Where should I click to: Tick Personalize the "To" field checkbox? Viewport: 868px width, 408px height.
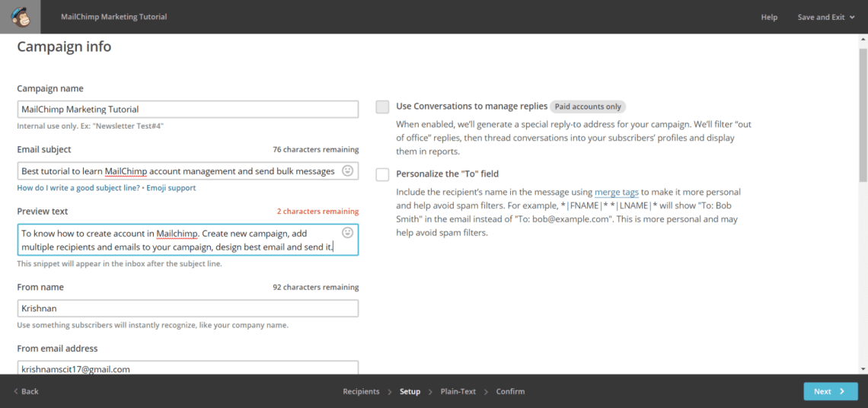coord(382,174)
